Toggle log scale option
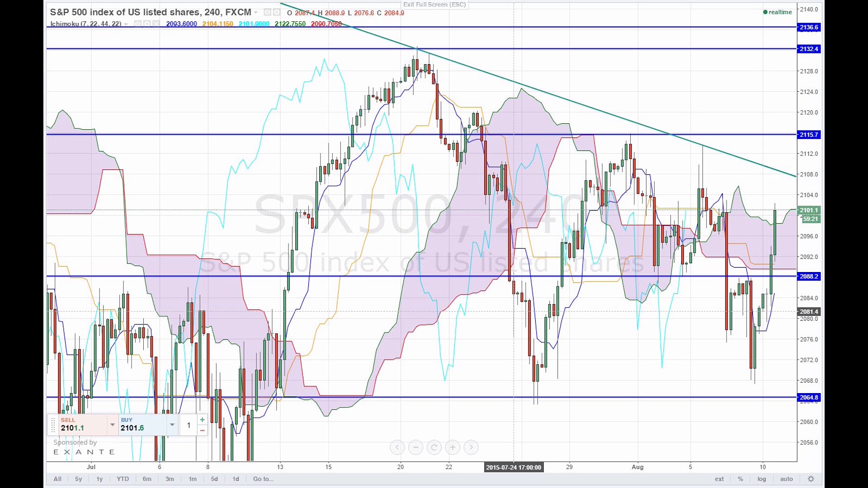The height and width of the screenshot is (488, 868). 762,479
